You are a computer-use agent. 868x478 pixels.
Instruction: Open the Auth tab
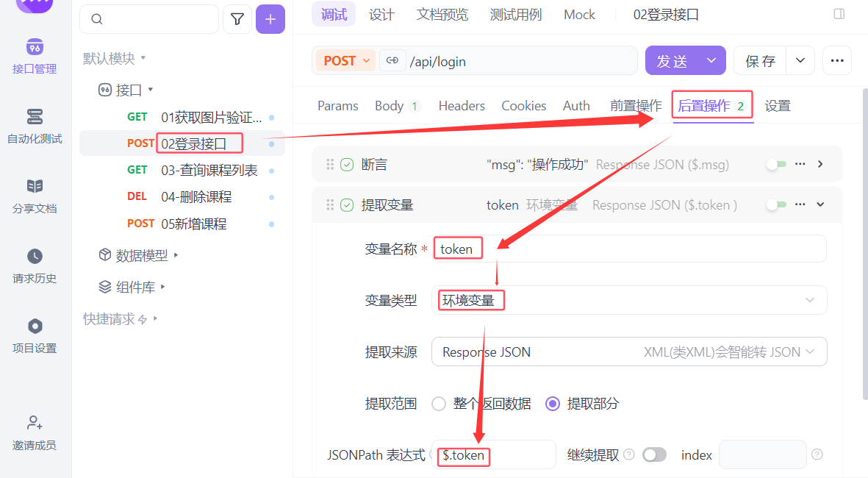point(576,106)
